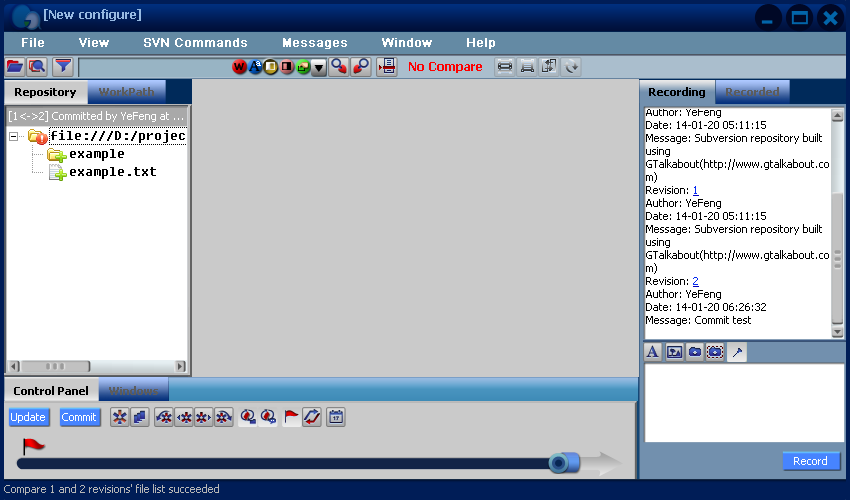Click the Commit button

coord(79,417)
